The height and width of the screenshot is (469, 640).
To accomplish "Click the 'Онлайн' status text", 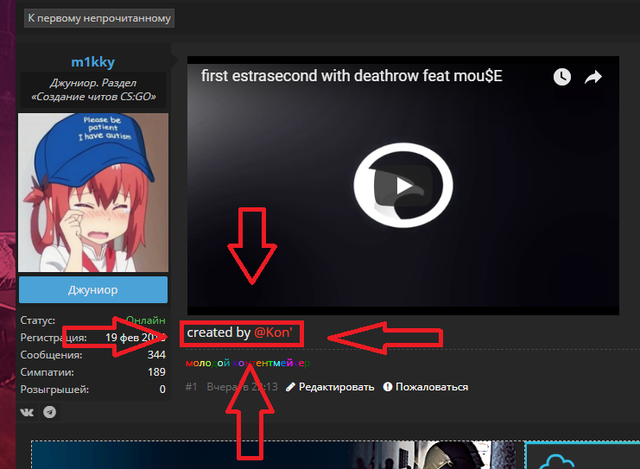I will point(145,320).
